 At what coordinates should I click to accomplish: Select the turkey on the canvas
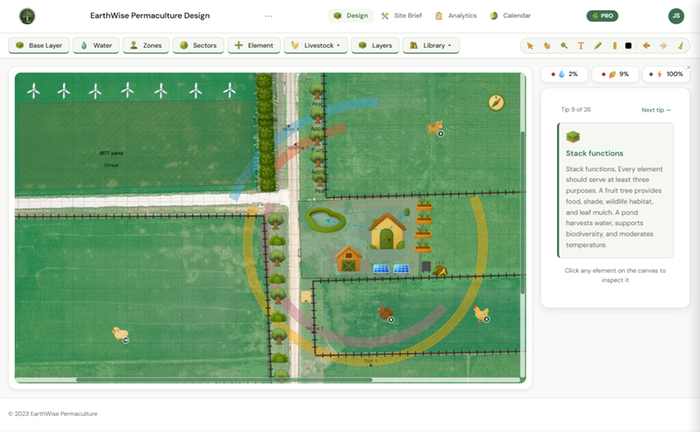coord(386,313)
